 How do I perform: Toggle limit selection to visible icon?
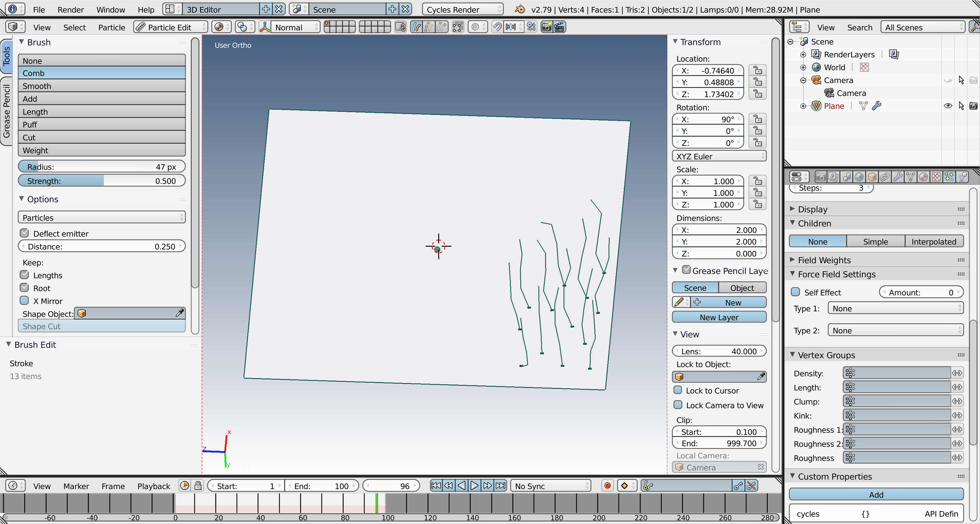458,27
